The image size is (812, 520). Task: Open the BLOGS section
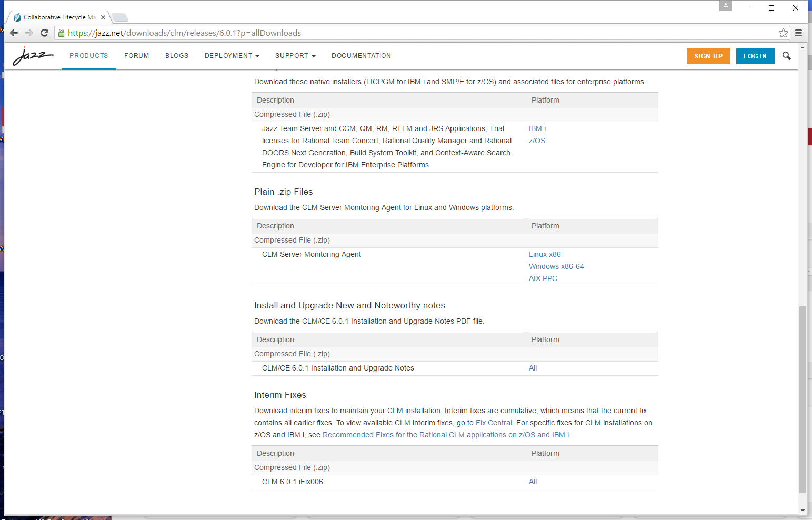[177, 56]
